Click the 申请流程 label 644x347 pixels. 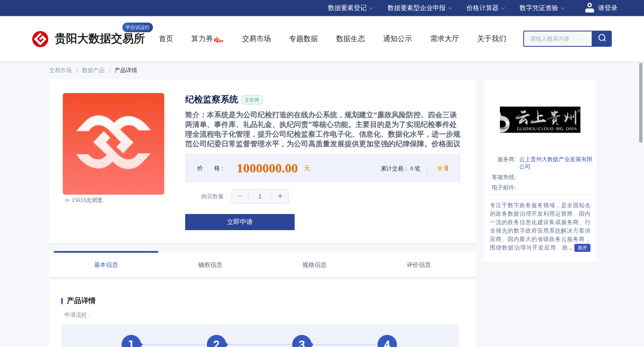point(78,315)
